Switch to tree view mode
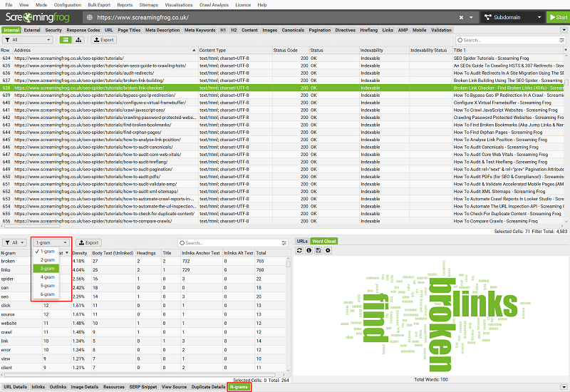 point(78,40)
